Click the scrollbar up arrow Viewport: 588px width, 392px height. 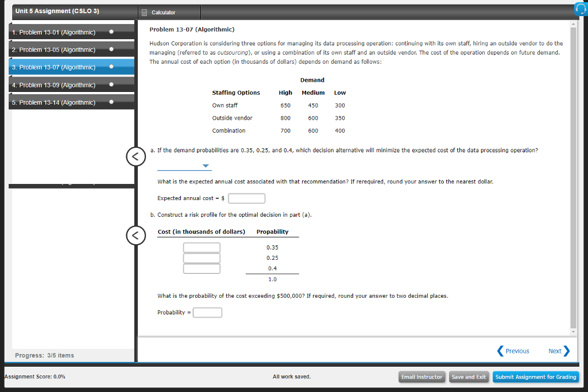coord(574,24)
